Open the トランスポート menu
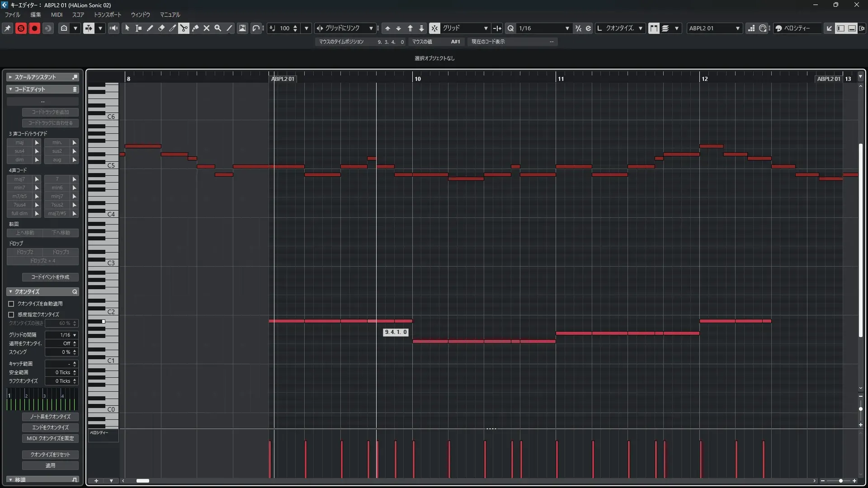 [x=108, y=14]
